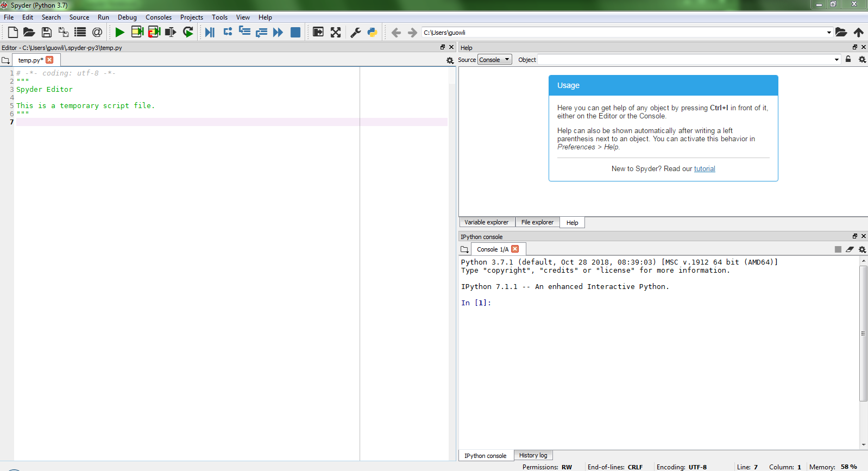Screen dimensions: 868x471
Task: Create a new file from toolbar
Action: [x=12, y=33]
